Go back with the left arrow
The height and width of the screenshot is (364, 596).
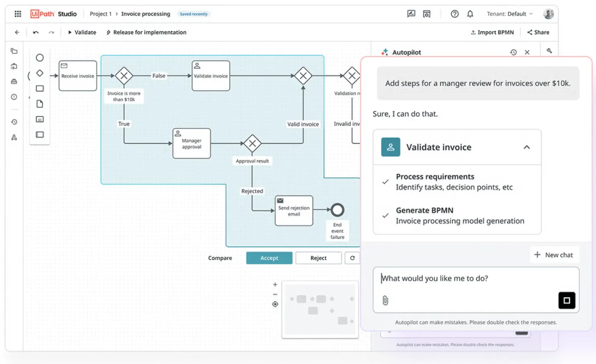(17, 32)
